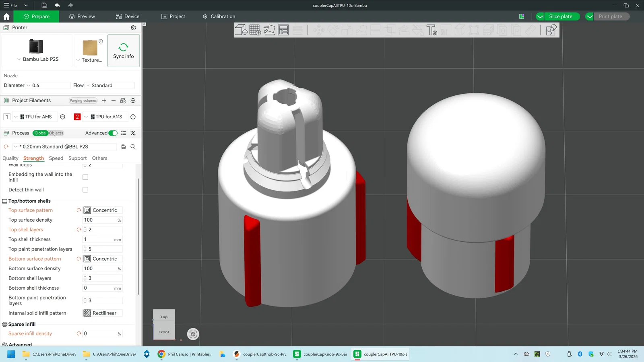Remove a filament with the minus icon
644x362 pixels.
click(x=114, y=101)
